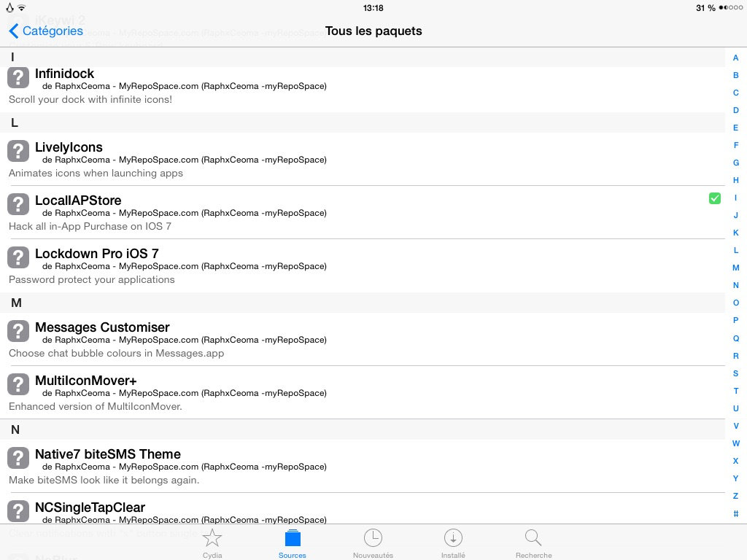Screen dimensions: 747x560
Task: Select the NCSingleTapClear title
Action: [90, 507]
